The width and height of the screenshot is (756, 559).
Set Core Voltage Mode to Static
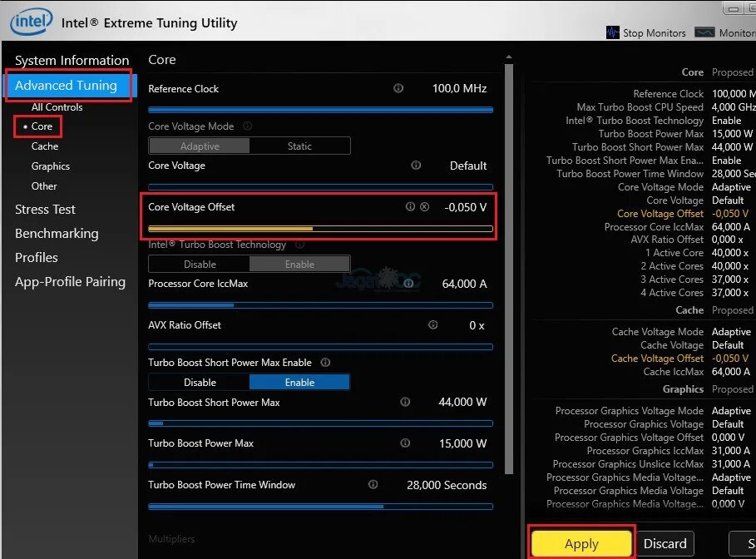[x=299, y=146]
